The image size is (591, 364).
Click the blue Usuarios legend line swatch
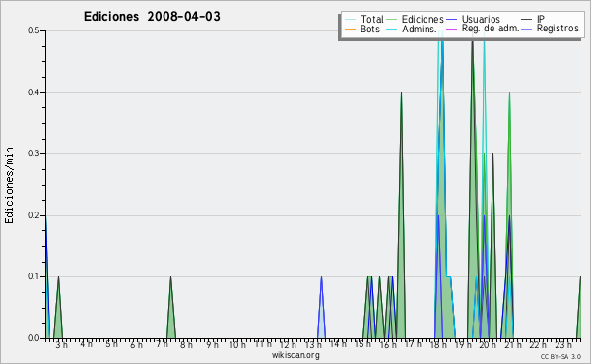(x=451, y=20)
